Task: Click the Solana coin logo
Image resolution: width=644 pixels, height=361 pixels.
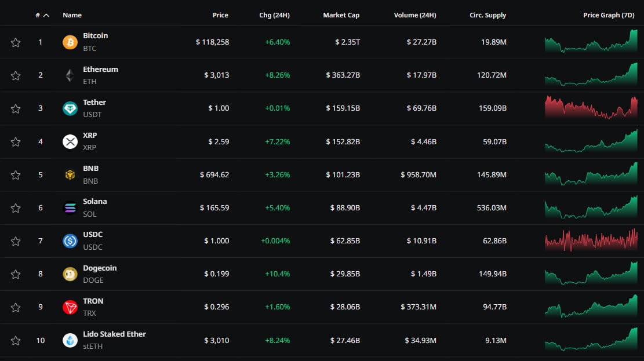Action: pos(70,208)
